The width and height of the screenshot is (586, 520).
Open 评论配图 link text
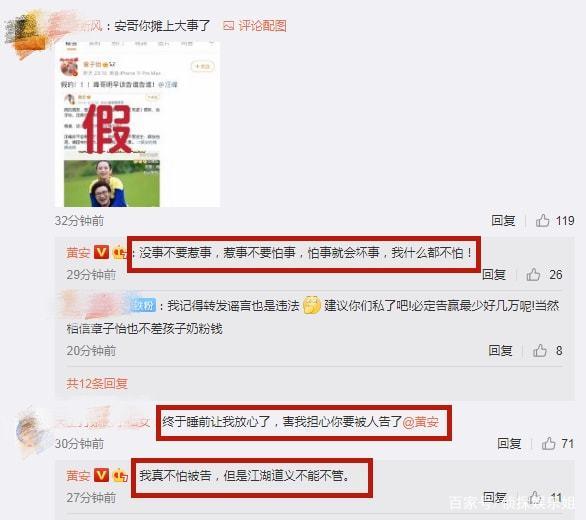click(x=262, y=26)
